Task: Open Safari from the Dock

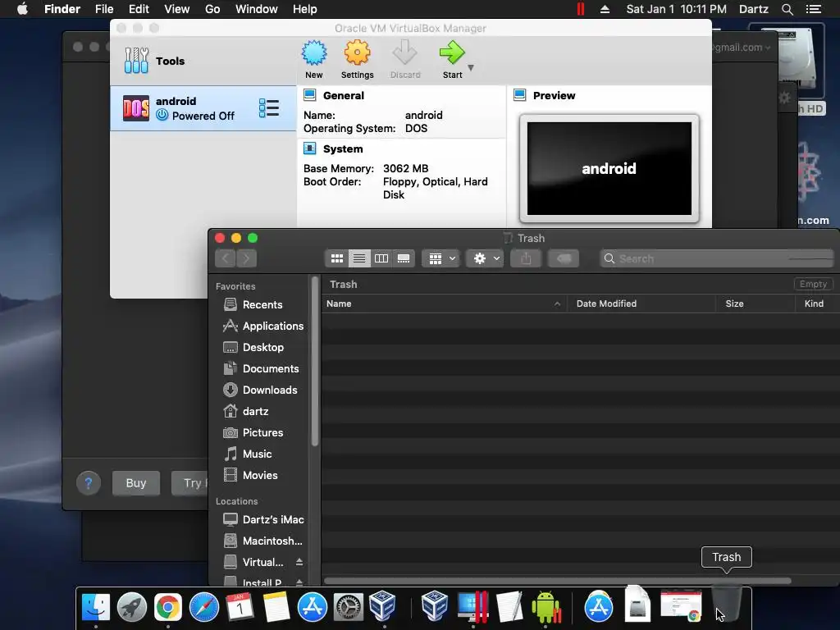Action: [x=204, y=608]
